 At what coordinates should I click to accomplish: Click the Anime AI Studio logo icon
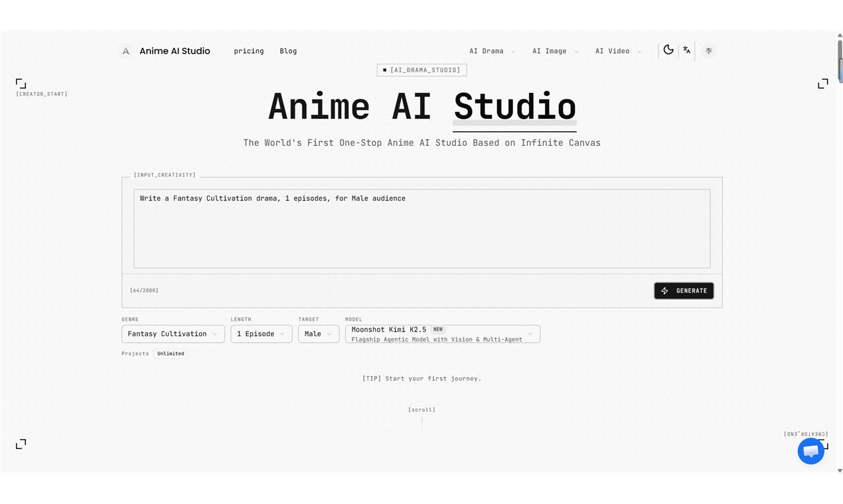[x=125, y=51]
